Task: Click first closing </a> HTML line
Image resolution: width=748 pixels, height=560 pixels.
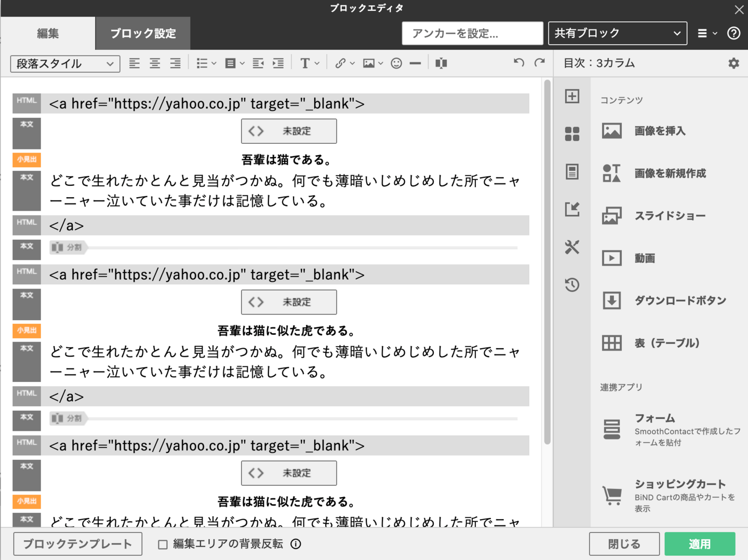Action: pos(285,225)
